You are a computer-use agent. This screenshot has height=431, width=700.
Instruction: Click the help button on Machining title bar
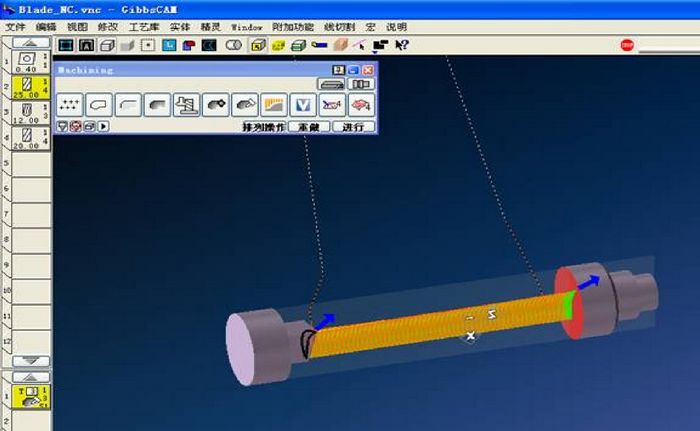pos(338,70)
